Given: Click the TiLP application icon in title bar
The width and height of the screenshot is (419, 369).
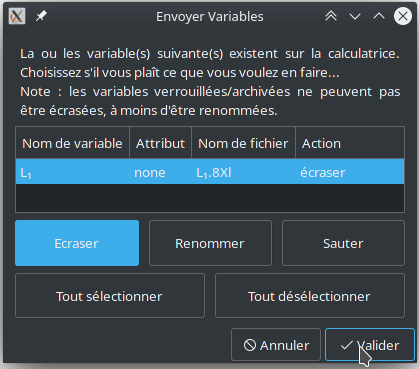Looking at the screenshot, I should click(x=17, y=16).
